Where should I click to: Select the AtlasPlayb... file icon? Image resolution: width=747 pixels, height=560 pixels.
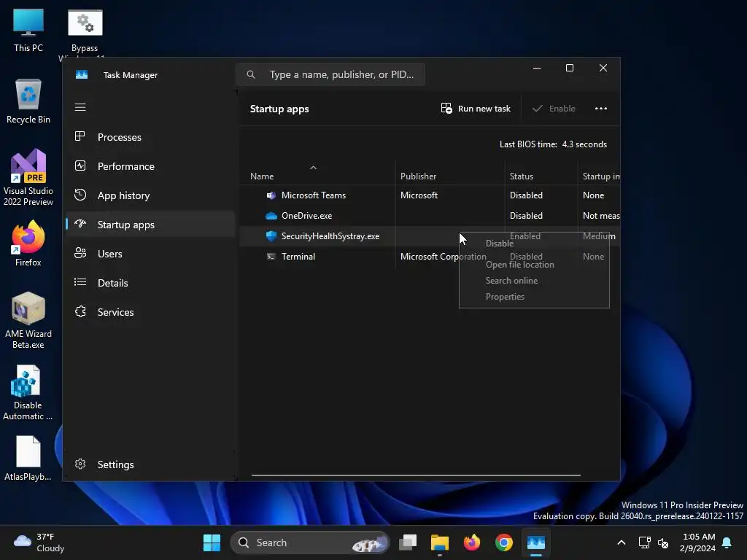coord(28,458)
